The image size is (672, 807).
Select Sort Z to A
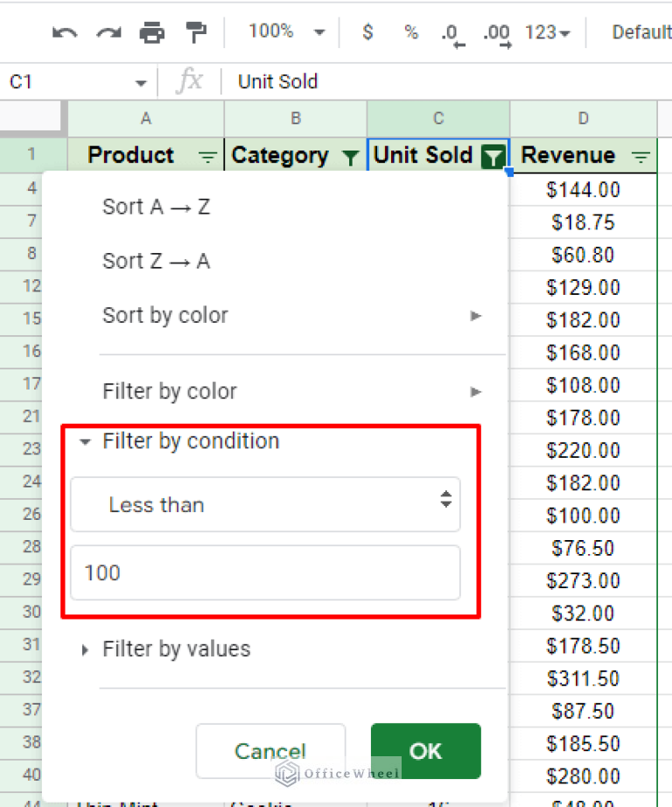pyautogui.click(x=156, y=261)
